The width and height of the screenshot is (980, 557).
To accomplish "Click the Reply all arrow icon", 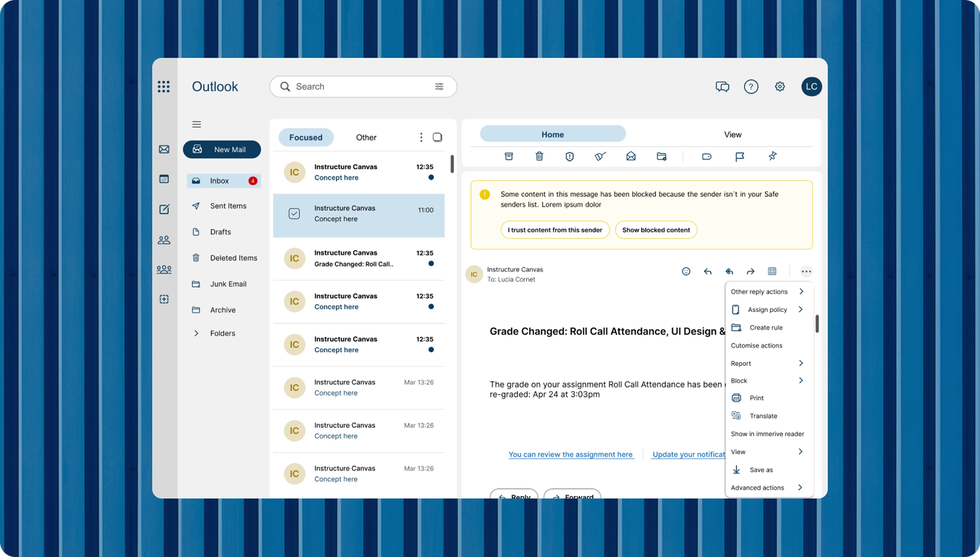I will pyautogui.click(x=729, y=271).
